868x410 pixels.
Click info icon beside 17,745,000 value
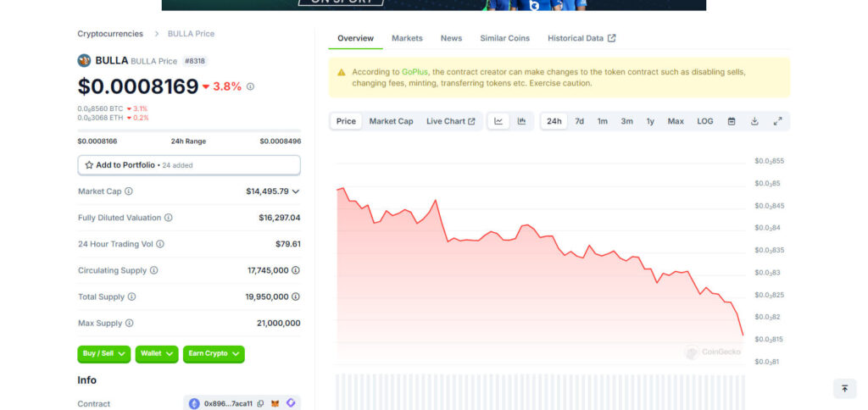click(296, 270)
